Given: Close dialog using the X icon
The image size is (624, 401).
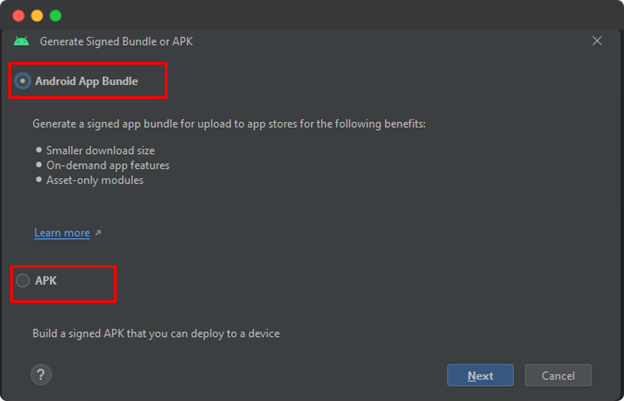Looking at the screenshot, I should (x=597, y=41).
